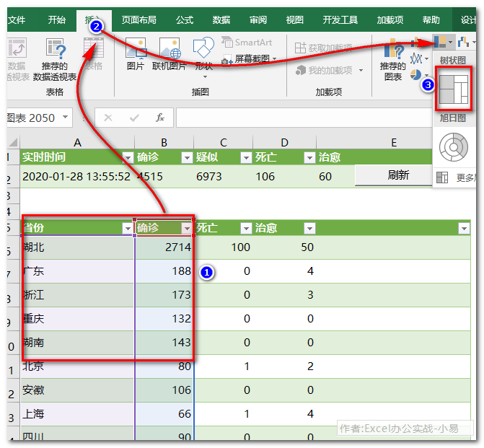Image resolution: width=484 pixels, height=448 pixels.
Task: Click cell showing 6973
Action: (223, 176)
